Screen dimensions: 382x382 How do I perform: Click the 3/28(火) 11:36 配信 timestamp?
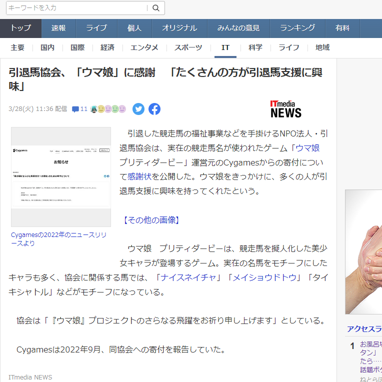click(38, 109)
